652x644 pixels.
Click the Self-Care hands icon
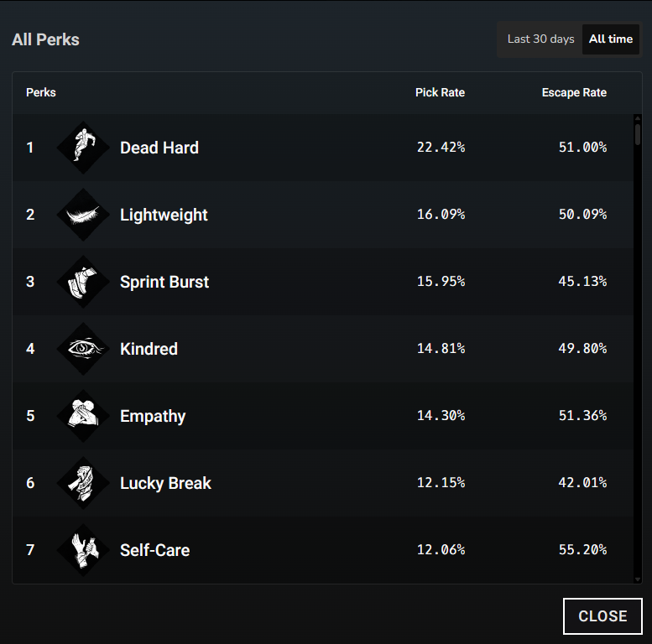[83, 550]
